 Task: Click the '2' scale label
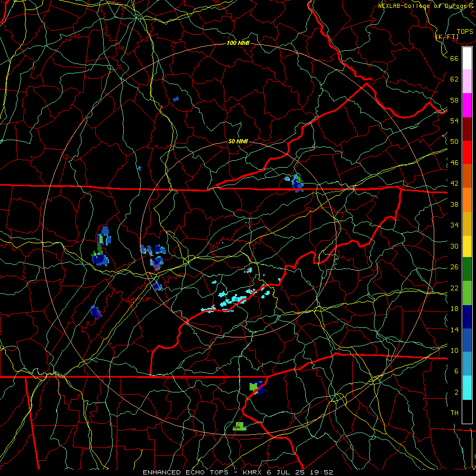point(456,392)
